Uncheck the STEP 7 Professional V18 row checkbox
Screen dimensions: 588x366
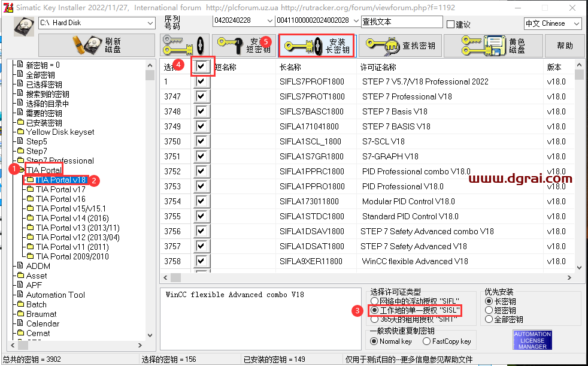point(201,96)
